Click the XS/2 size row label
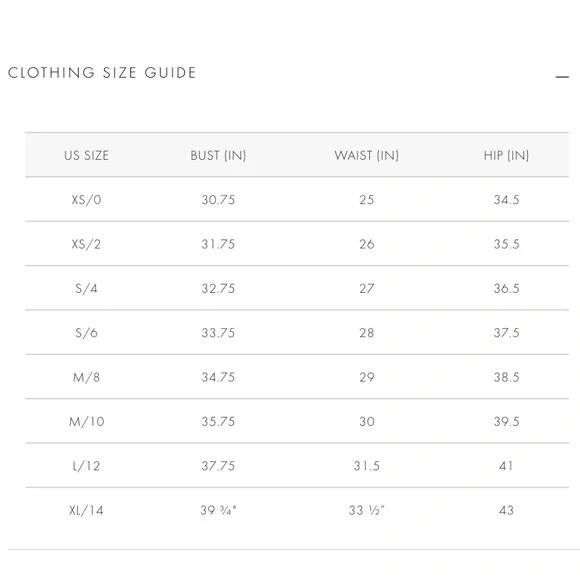Viewport: 580px width, 580px height. pyautogui.click(x=86, y=244)
